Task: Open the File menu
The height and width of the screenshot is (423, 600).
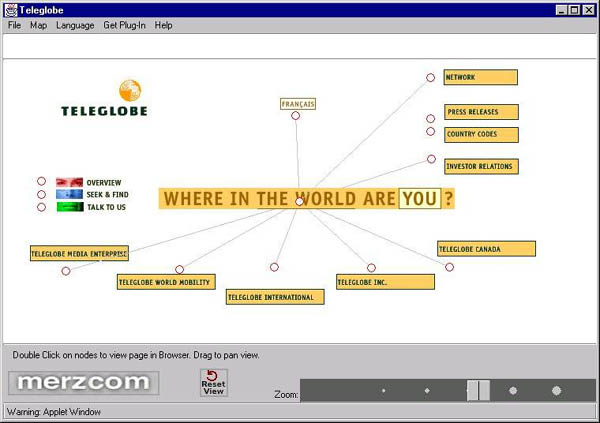Action: pyautogui.click(x=15, y=25)
